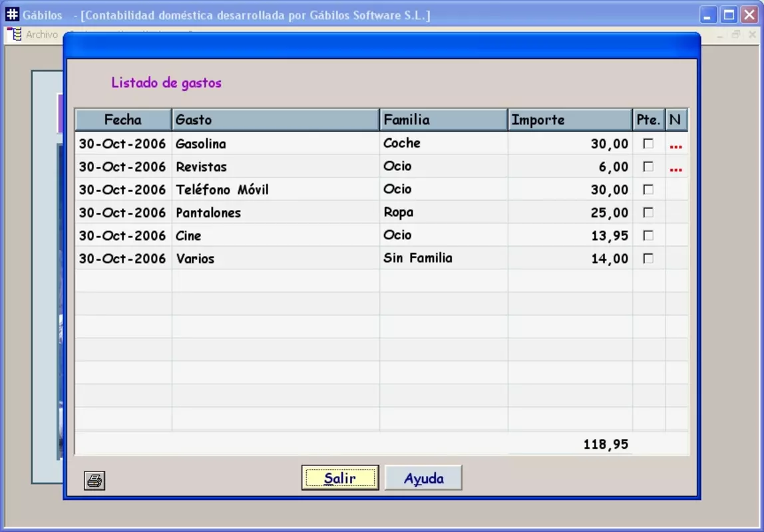Select the Gasolina expense cell
764x532 pixels.
(x=276, y=144)
